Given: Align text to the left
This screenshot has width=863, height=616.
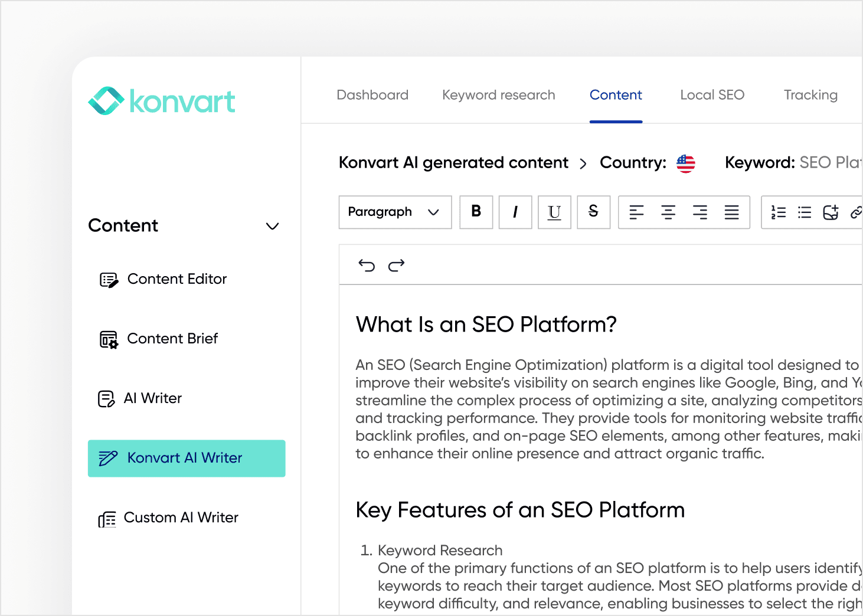Looking at the screenshot, I should [x=636, y=212].
